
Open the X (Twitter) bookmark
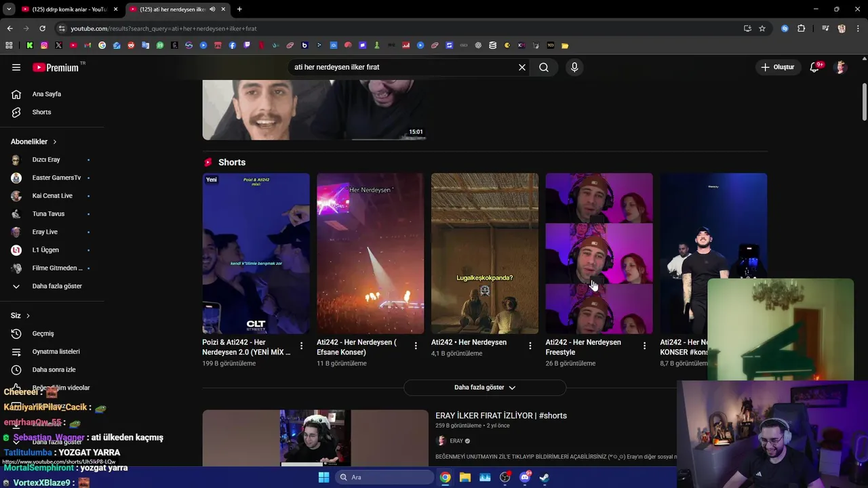59,45
